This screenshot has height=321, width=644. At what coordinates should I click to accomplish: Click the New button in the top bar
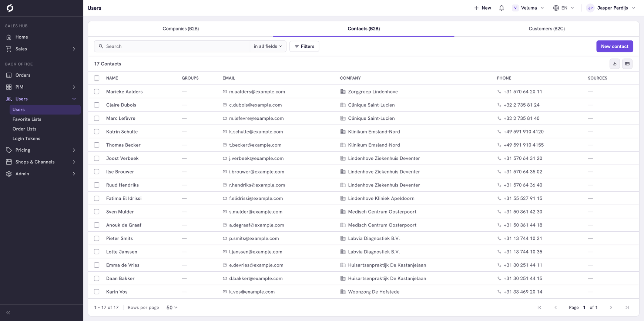pyautogui.click(x=483, y=8)
